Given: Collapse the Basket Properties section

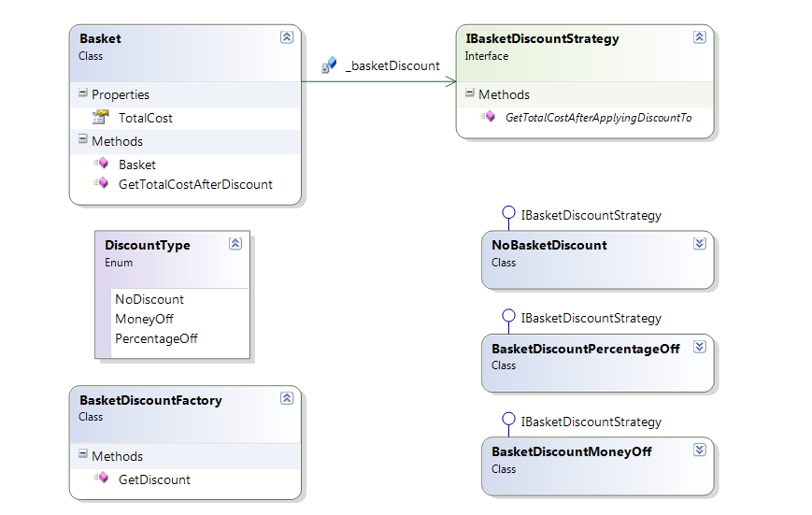Looking at the screenshot, I should tap(83, 94).
